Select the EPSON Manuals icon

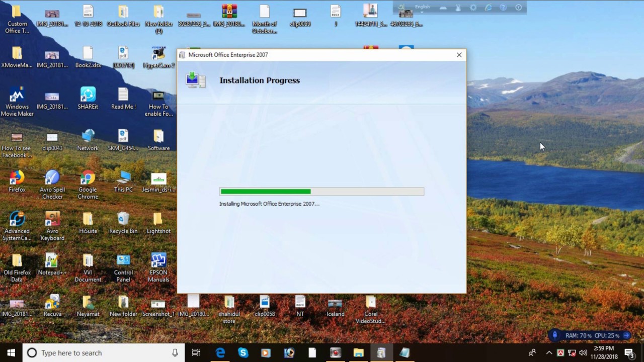click(x=158, y=267)
